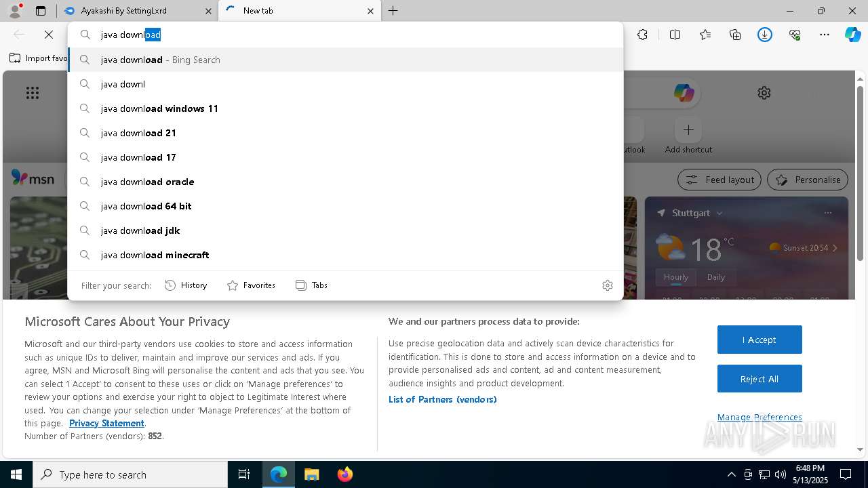Open the Browser essentials icon
Screen dimensions: 868x488
tap(795, 35)
